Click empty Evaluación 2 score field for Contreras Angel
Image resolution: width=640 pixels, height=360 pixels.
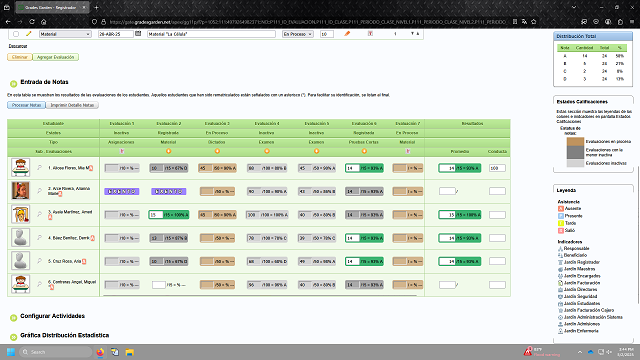(159, 284)
